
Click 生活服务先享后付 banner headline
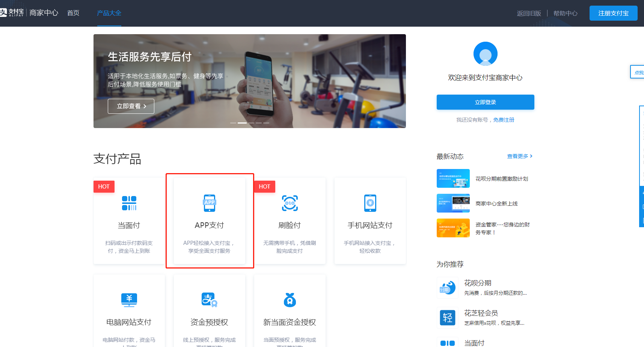[x=150, y=57]
